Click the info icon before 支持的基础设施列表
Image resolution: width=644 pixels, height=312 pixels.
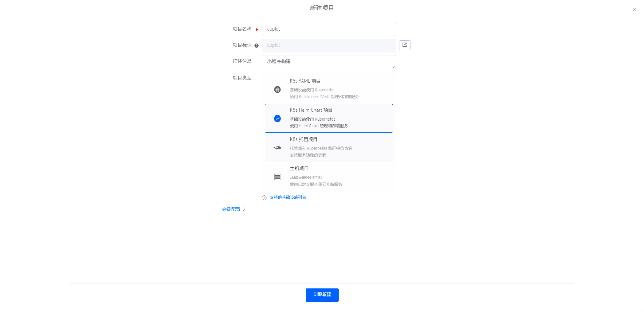264,198
